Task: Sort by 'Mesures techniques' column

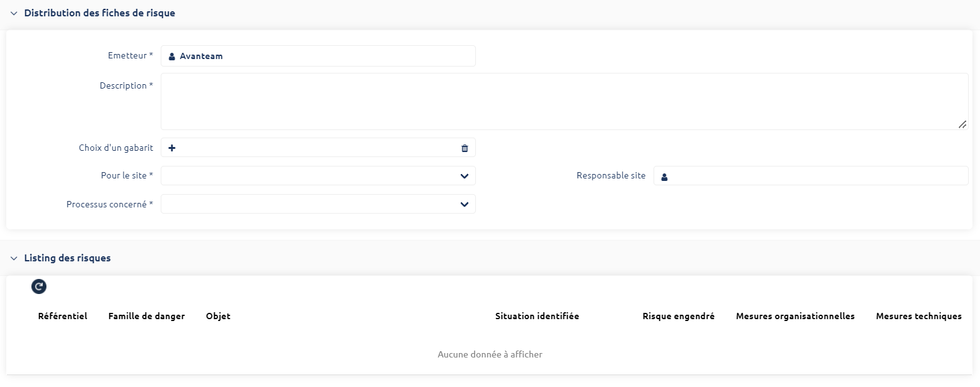Action: pos(918,316)
